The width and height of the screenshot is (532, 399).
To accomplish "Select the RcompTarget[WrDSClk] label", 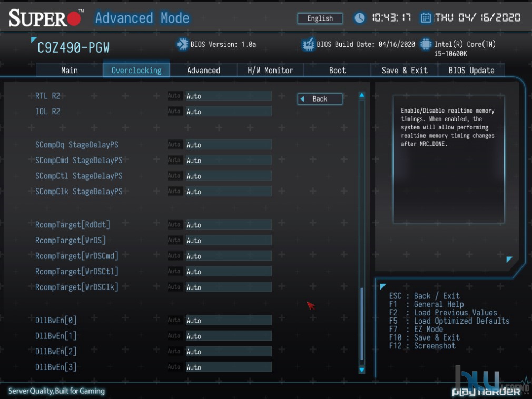I will 77,287.
